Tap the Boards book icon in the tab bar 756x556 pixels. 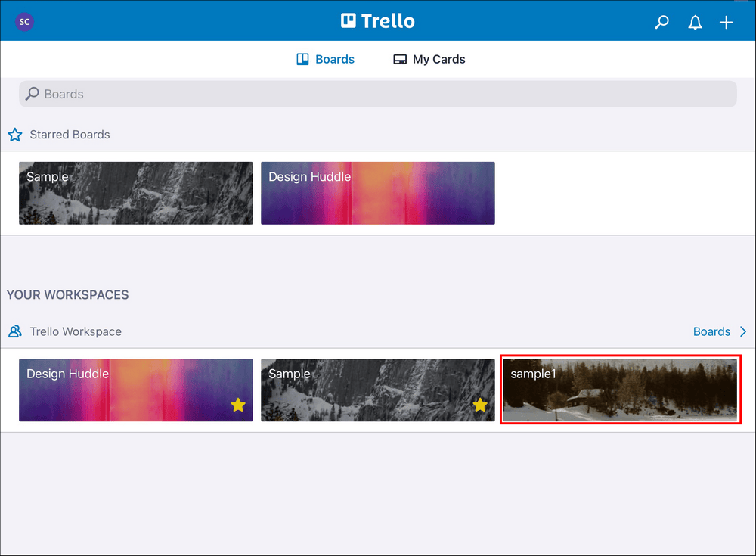pos(302,58)
